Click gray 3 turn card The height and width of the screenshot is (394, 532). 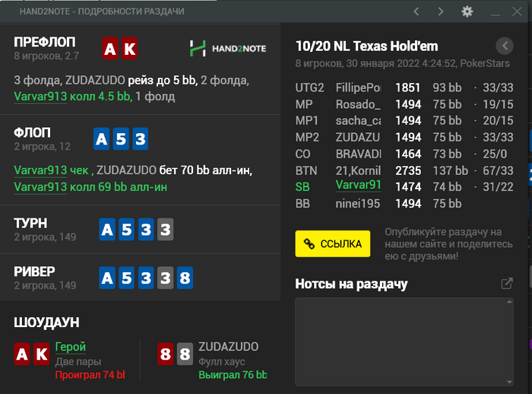coord(165,229)
